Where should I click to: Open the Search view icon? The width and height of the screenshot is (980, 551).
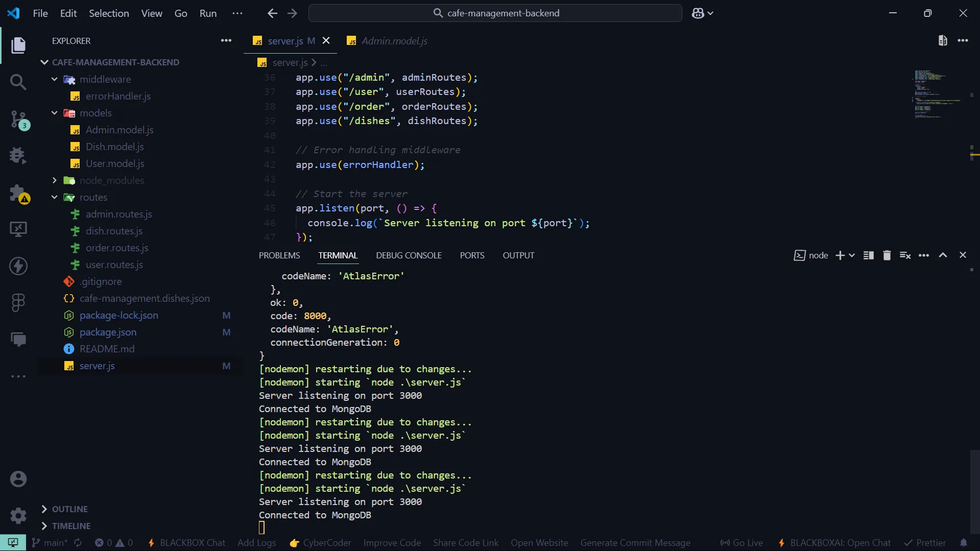pos(18,82)
